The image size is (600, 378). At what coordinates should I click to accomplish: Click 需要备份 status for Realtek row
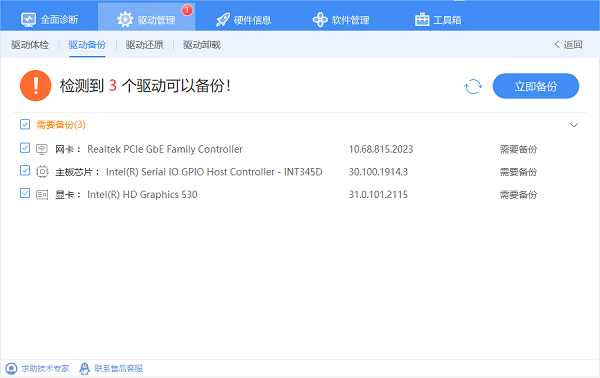point(518,149)
